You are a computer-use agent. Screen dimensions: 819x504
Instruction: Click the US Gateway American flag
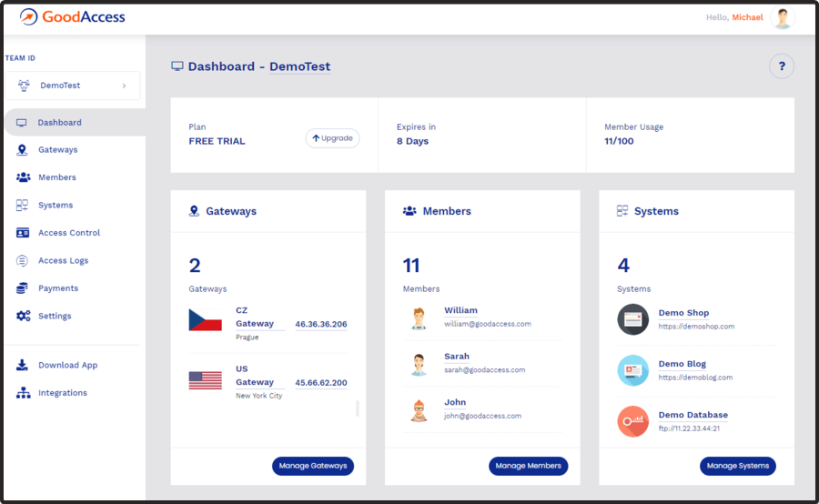point(205,380)
